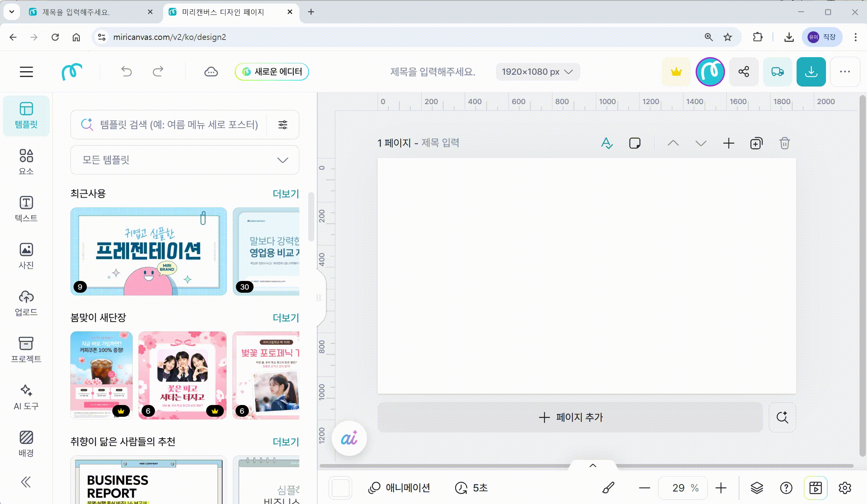This screenshot has height=504, width=867.
Task: Expand the bottom page list chevron
Action: coord(593,466)
